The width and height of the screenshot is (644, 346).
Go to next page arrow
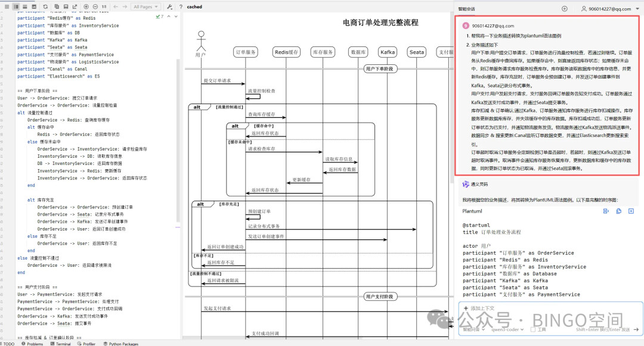click(125, 7)
